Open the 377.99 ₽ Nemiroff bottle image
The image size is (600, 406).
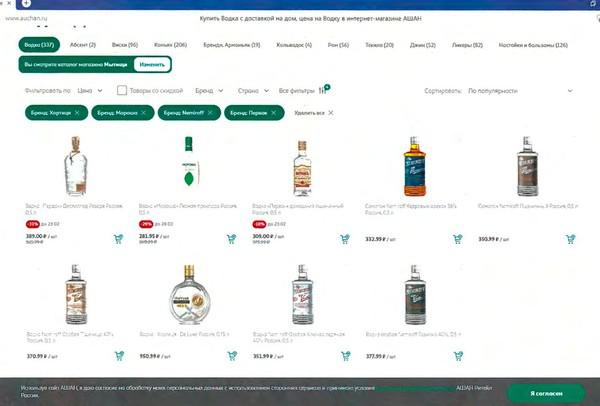(x=415, y=294)
